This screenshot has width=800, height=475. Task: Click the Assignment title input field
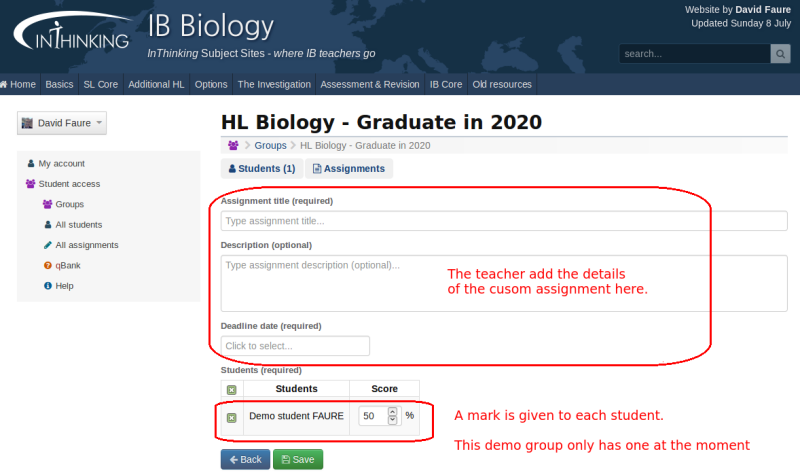point(504,221)
